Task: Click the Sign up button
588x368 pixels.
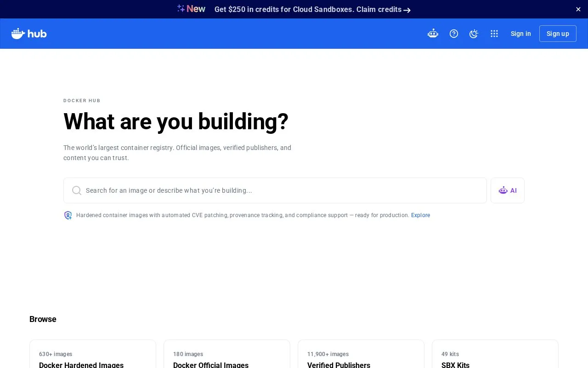Action: click(x=558, y=34)
